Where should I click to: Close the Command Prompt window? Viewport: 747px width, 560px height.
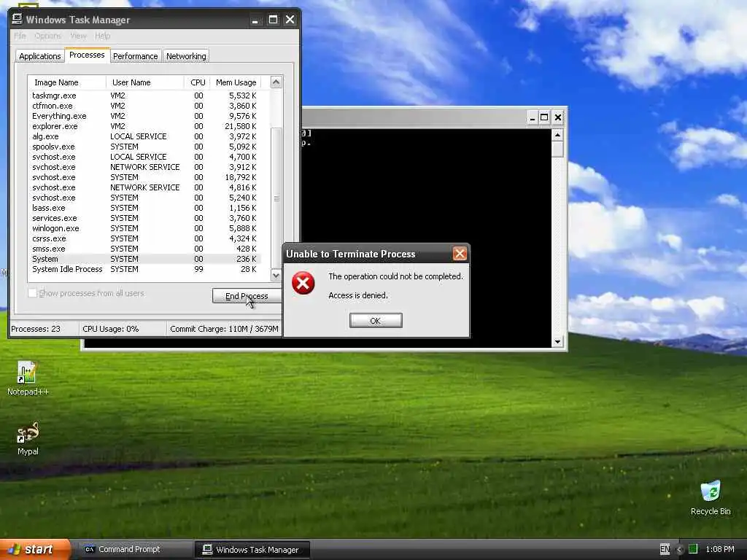point(558,117)
